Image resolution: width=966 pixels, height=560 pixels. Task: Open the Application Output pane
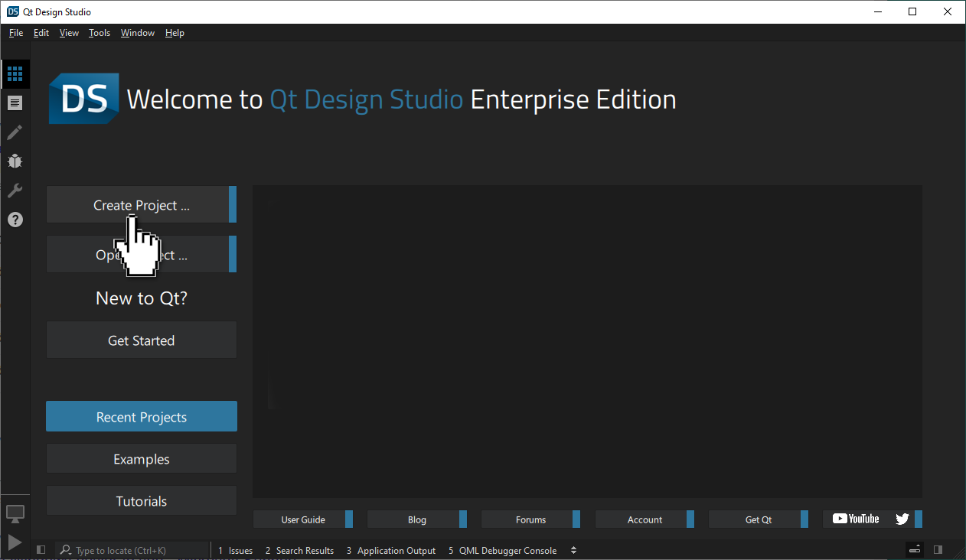coord(390,550)
